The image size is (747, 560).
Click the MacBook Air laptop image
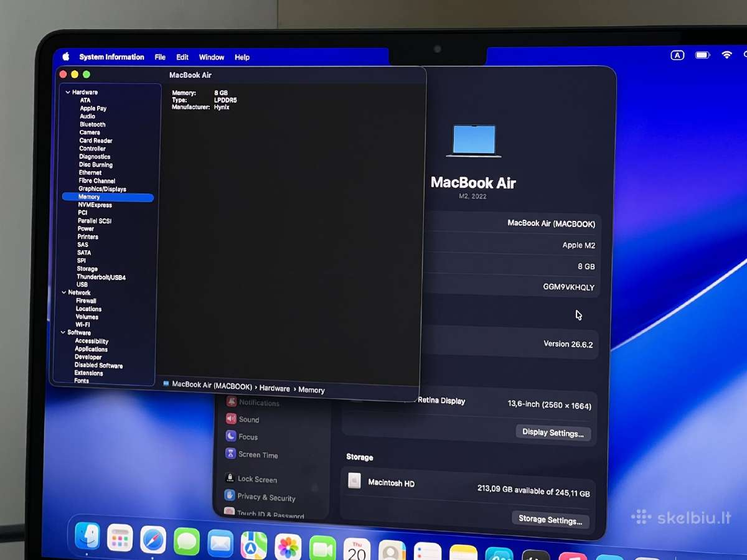tap(474, 141)
